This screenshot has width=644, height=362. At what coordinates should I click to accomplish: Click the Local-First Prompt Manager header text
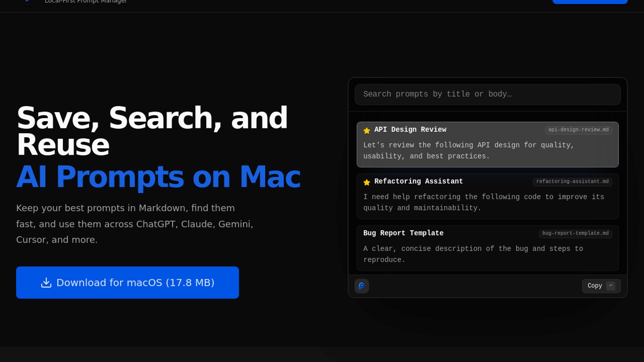86,2
